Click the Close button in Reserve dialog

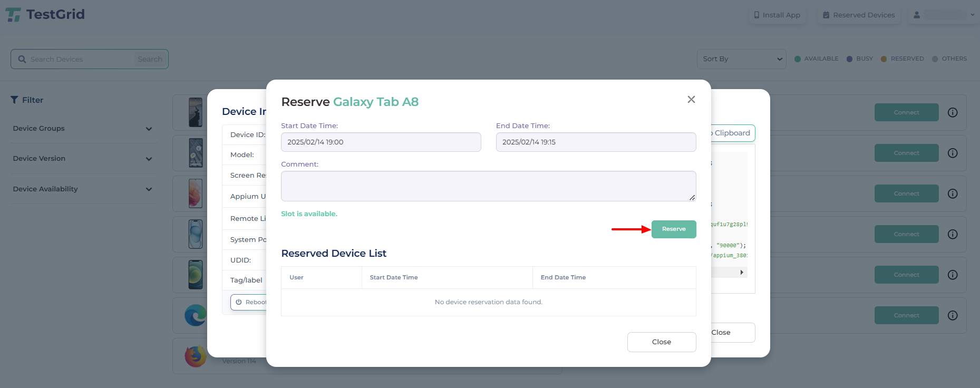[x=662, y=342]
